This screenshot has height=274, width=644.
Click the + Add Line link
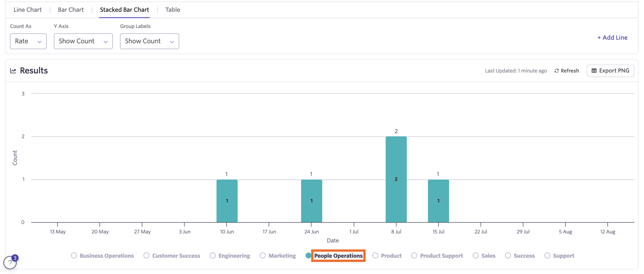point(612,37)
